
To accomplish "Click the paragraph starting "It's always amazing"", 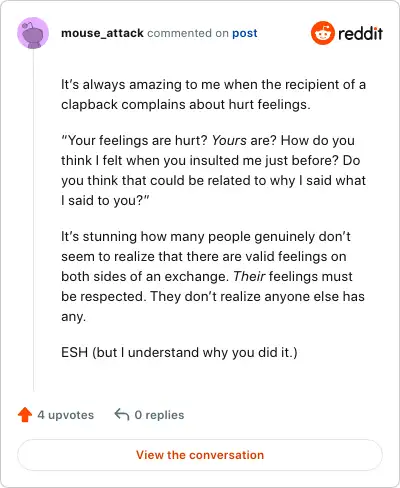I will click(x=213, y=94).
